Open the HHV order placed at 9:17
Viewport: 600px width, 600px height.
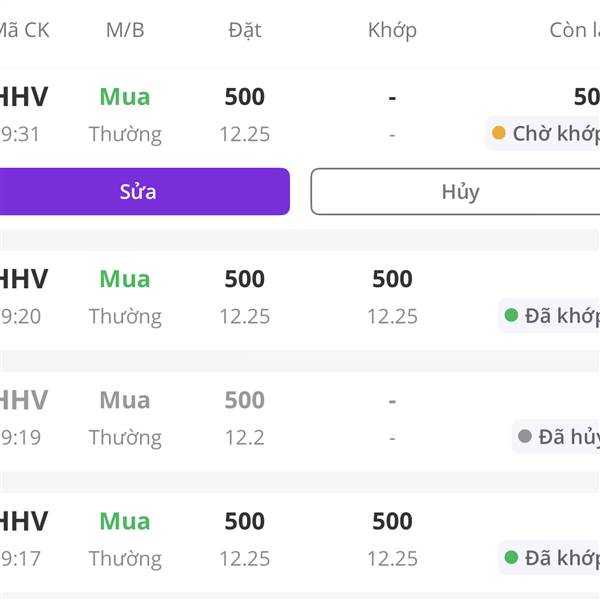tap(22, 521)
